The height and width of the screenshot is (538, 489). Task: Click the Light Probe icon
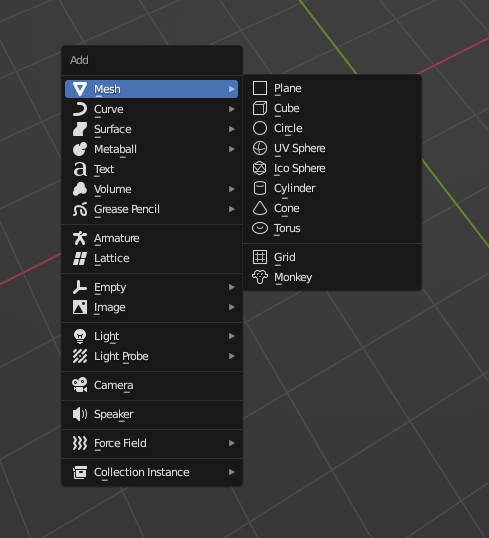[80, 356]
